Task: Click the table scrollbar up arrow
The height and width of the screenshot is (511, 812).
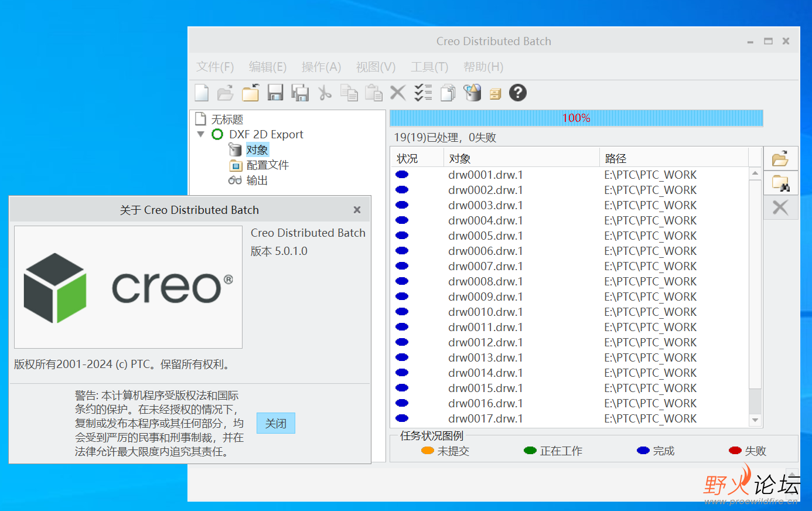Action: coord(755,173)
